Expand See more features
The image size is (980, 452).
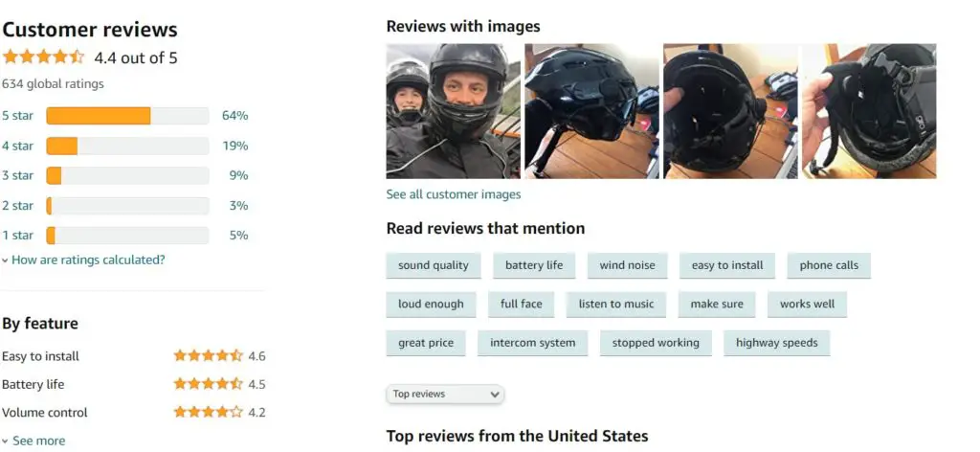click(x=33, y=441)
